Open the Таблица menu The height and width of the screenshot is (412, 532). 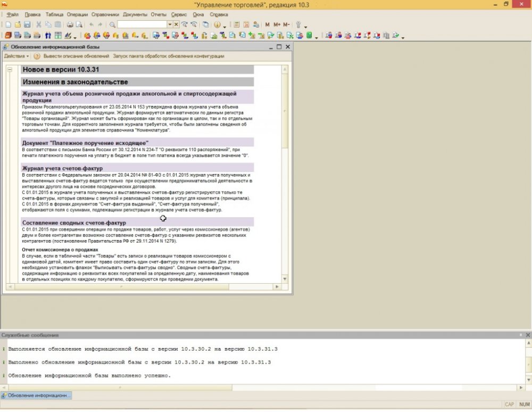(54, 14)
